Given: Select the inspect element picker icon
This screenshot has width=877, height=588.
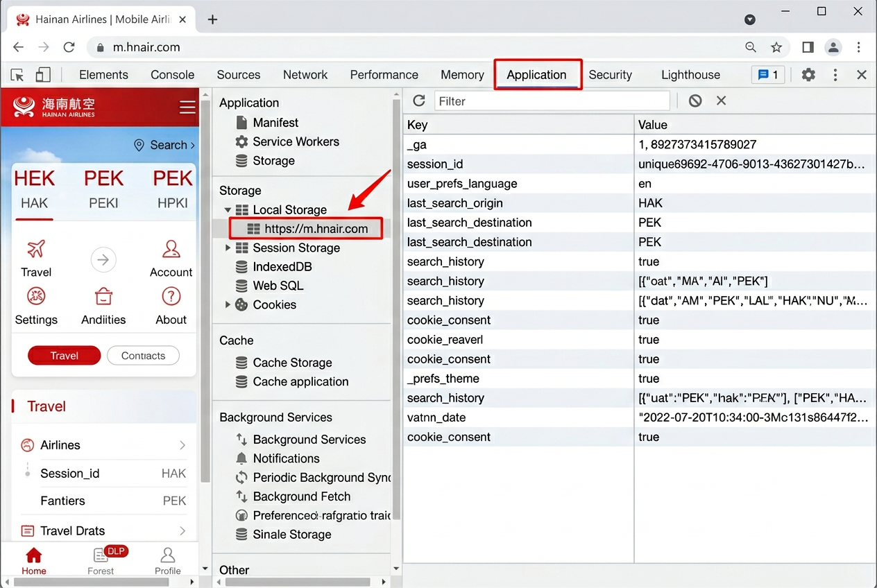Looking at the screenshot, I should (x=17, y=75).
